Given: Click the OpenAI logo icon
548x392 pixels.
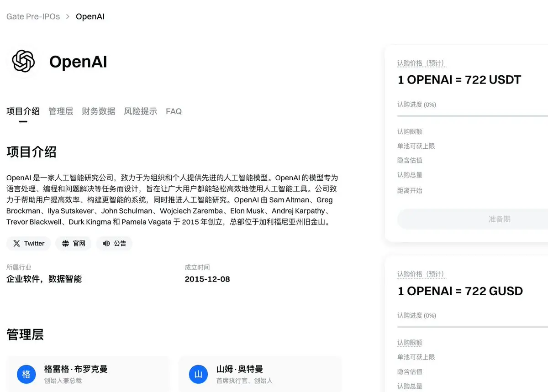Looking at the screenshot, I should [24, 62].
